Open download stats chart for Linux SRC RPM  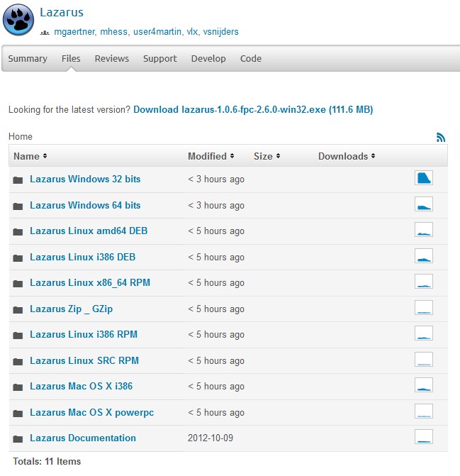(x=424, y=360)
